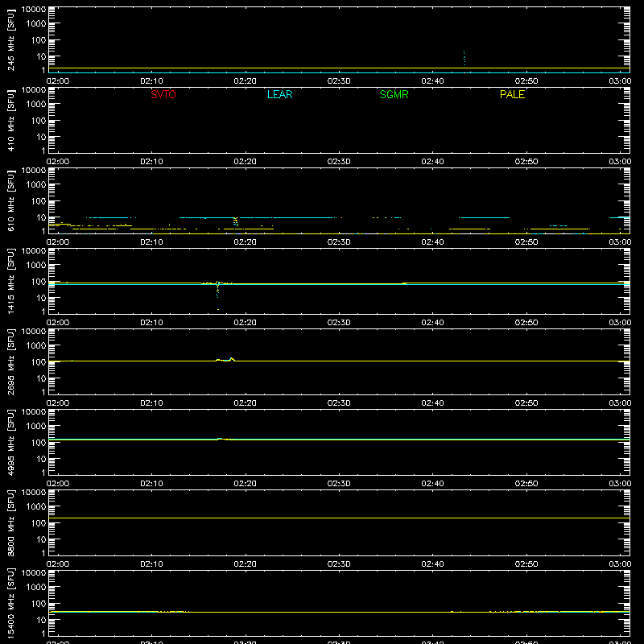Click the 02:50 time label under the 4995 MHz panel
This screenshot has height=644, width=644.
(526, 484)
